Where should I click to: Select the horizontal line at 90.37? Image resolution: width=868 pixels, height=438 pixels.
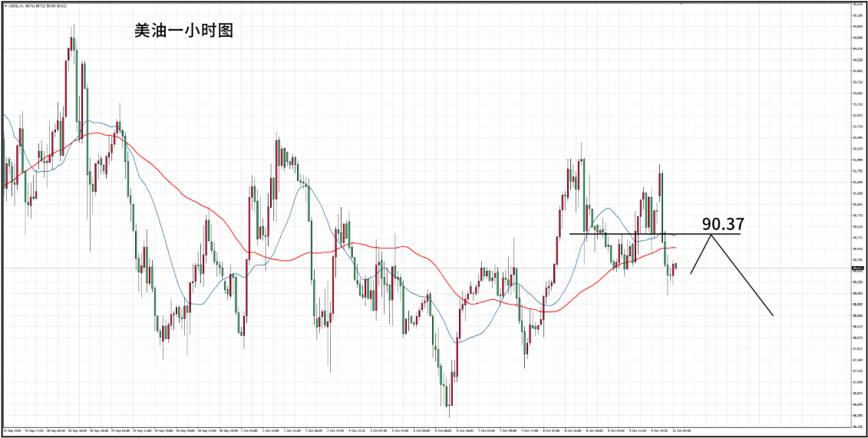point(655,234)
